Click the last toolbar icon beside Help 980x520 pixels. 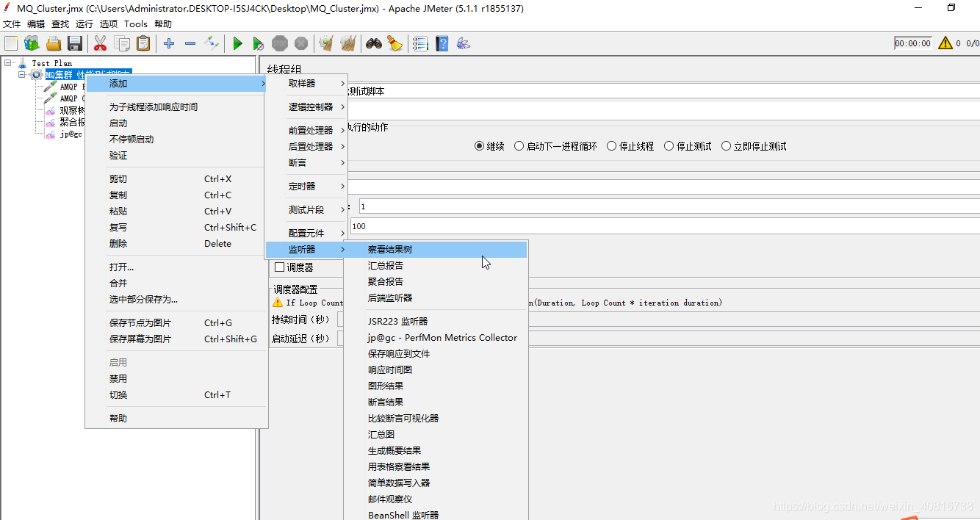463,43
